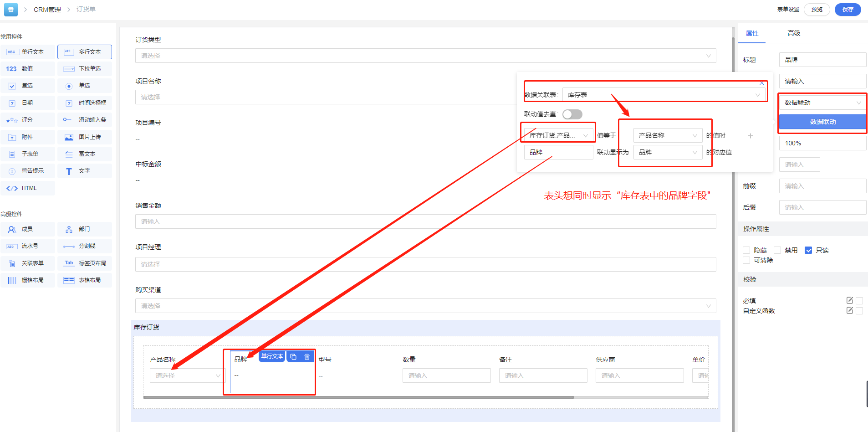Enable the 必填 validation checkbox
The height and width of the screenshot is (432, 868).
coord(859,301)
